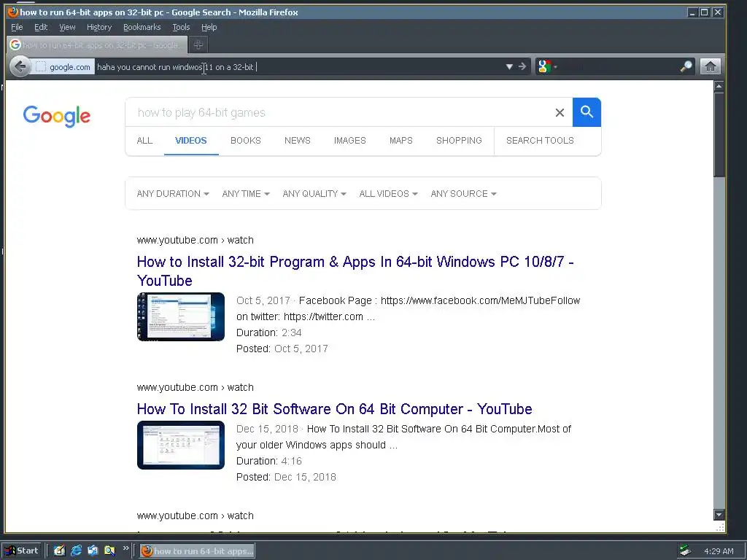747x560 pixels.
Task: Switch to the MAPS results tab
Action: coord(400,141)
